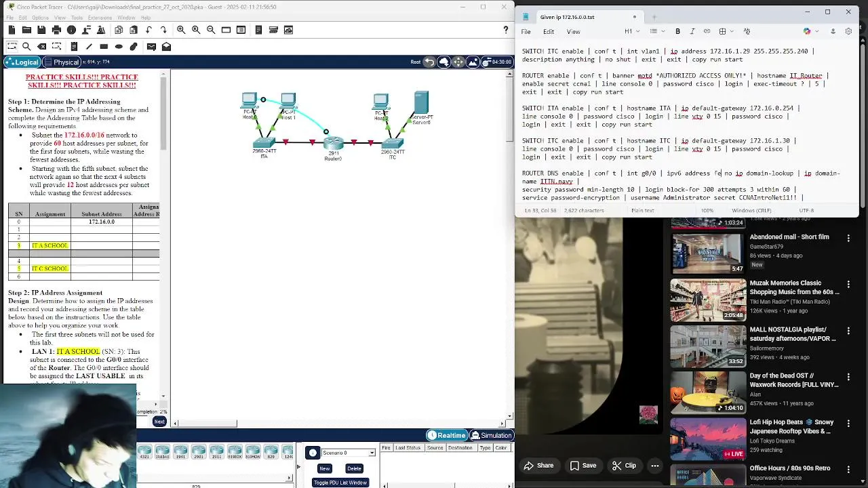
Task: Undo last action in Packet Tracer
Action: pyautogui.click(x=149, y=30)
